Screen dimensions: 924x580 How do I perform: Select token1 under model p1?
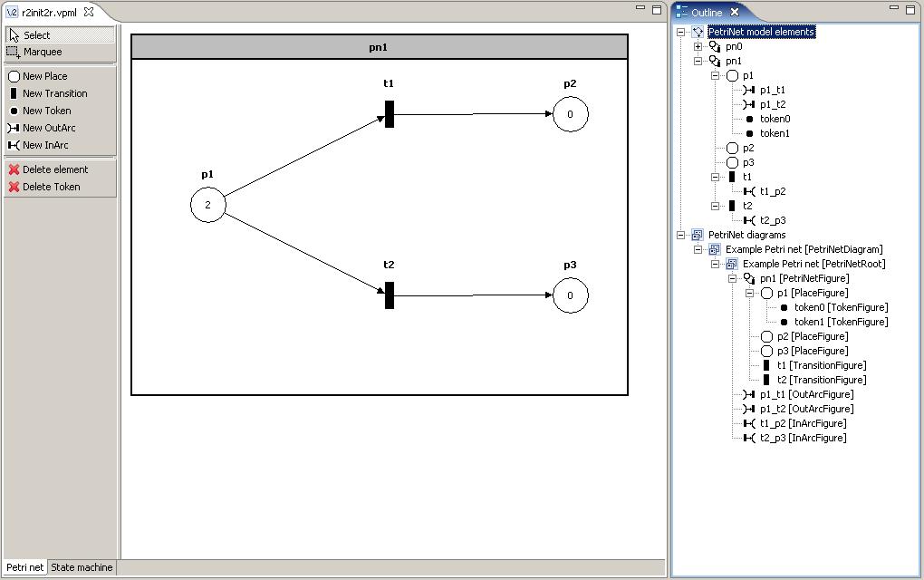[775, 133]
